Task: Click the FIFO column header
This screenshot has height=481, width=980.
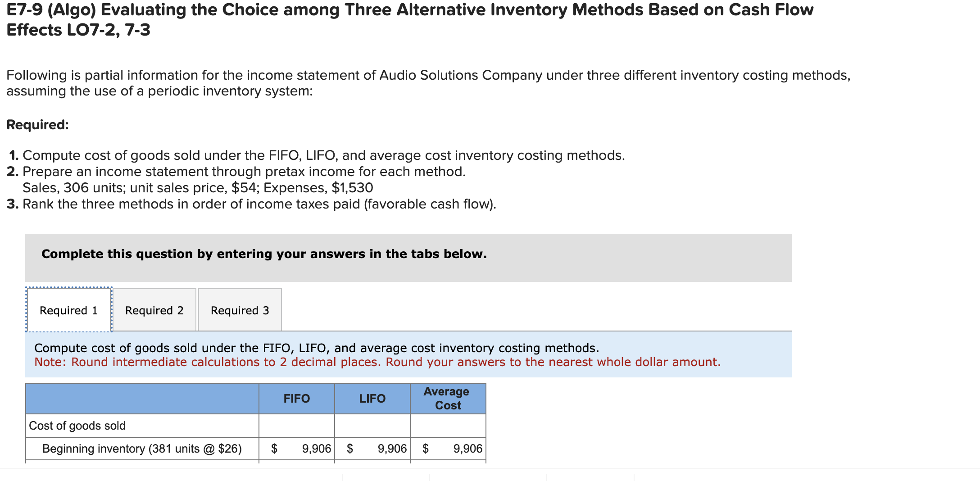Action: tap(296, 398)
